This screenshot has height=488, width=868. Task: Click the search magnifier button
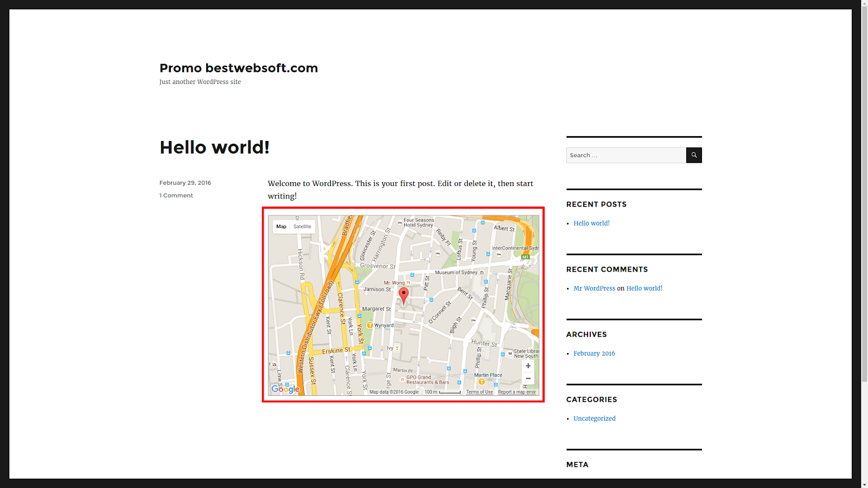[694, 155]
